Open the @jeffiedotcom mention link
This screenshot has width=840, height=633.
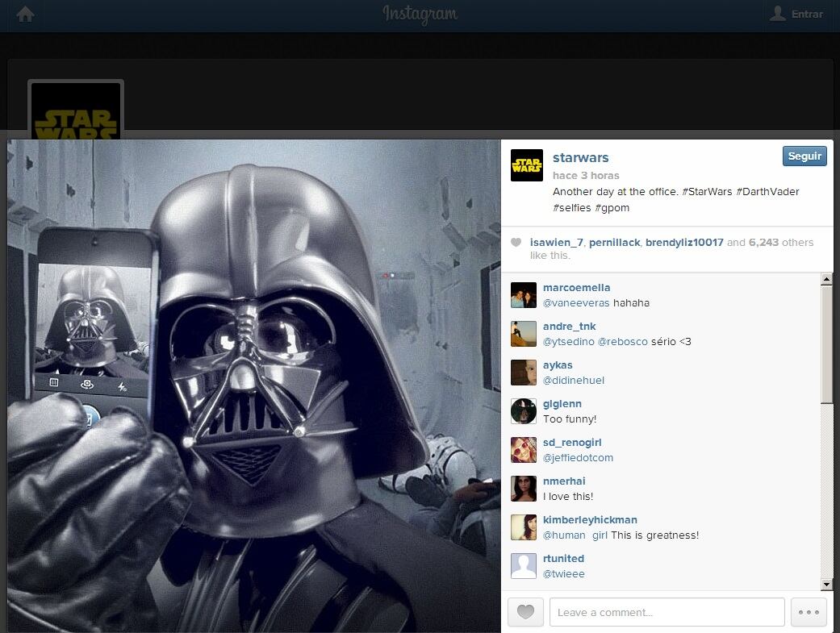coord(578,458)
